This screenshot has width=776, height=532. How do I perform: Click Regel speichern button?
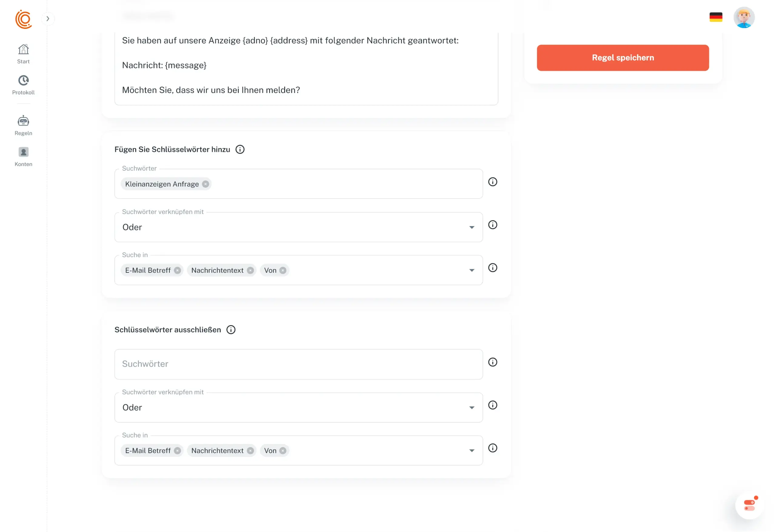click(622, 58)
